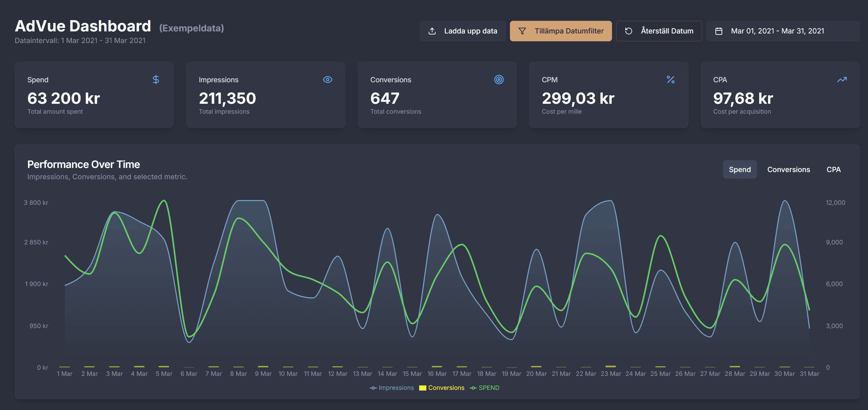The height and width of the screenshot is (410, 868).
Task: Click the filter icon in Tillämpa Datumfilter
Action: click(x=522, y=31)
